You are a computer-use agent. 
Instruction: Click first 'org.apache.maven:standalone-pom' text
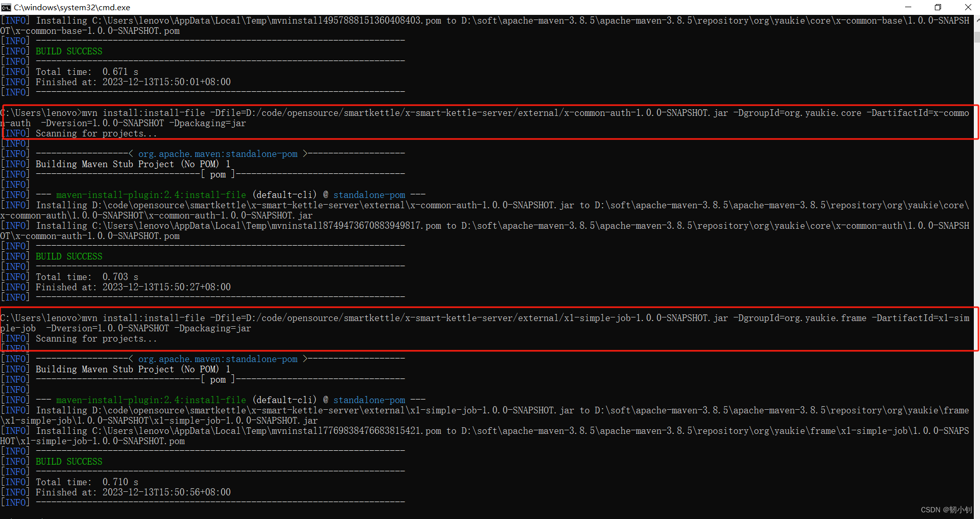pyautogui.click(x=218, y=154)
